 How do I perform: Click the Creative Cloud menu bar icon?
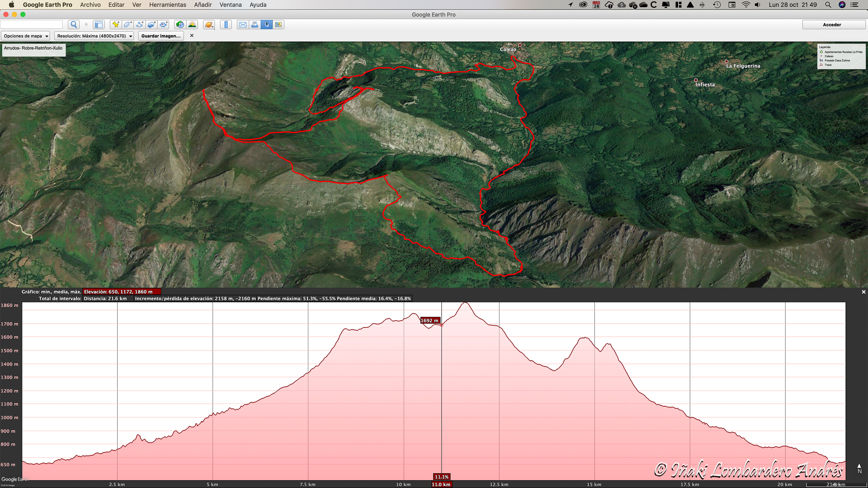pos(583,5)
